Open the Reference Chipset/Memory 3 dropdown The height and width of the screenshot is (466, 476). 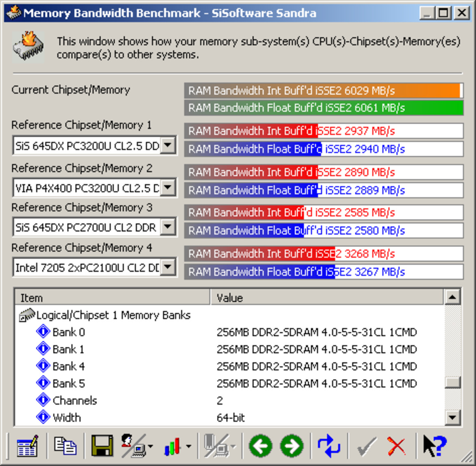(168, 227)
